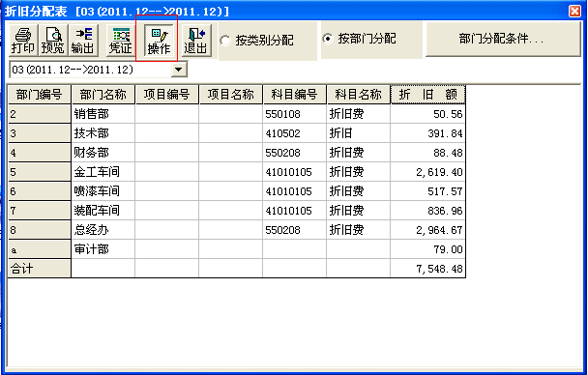This screenshot has height=375, width=588.
Task: Click the 操作 operation icon
Action: point(159,41)
